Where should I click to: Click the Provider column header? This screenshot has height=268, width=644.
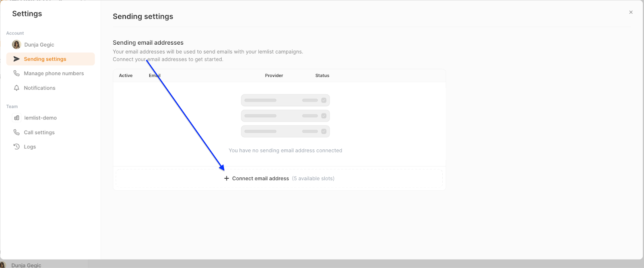[x=274, y=76]
